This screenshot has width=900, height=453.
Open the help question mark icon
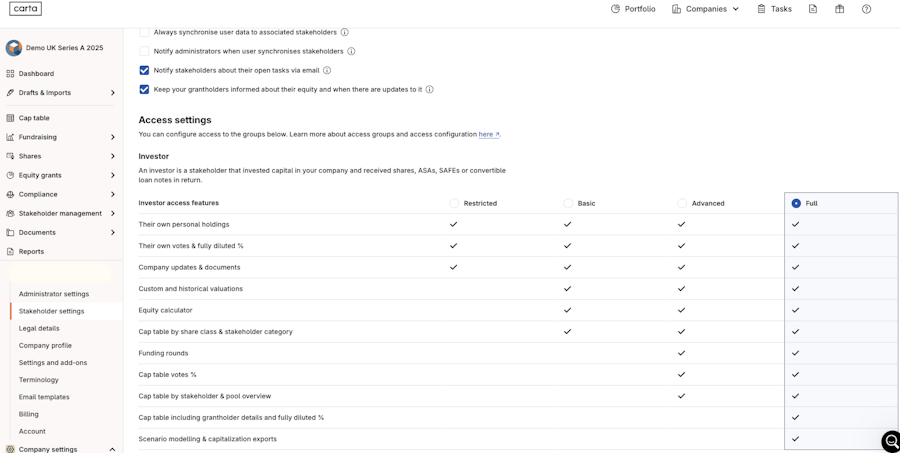pyautogui.click(x=867, y=9)
